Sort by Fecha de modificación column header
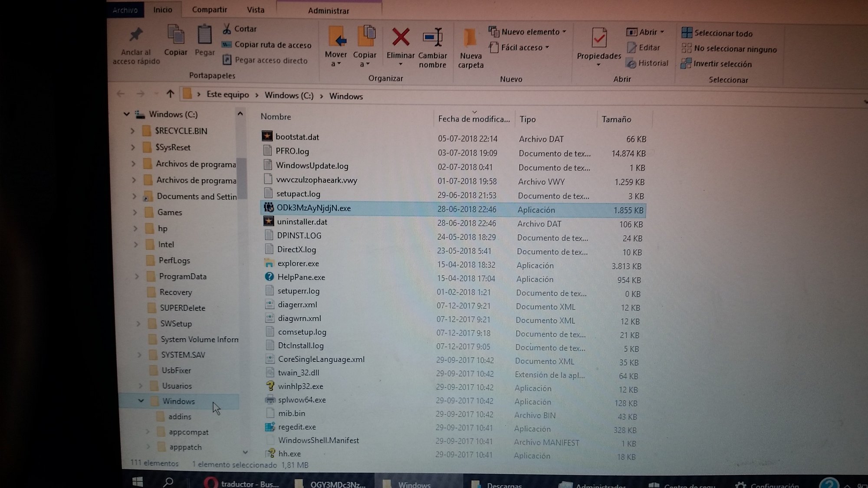Viewport: 868px width, 488px height. (474, 118)
